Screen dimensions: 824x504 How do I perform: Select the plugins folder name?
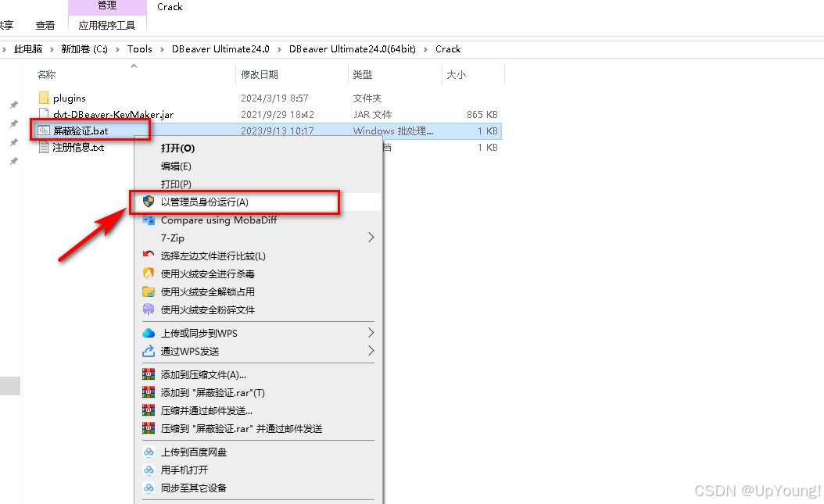70,98
